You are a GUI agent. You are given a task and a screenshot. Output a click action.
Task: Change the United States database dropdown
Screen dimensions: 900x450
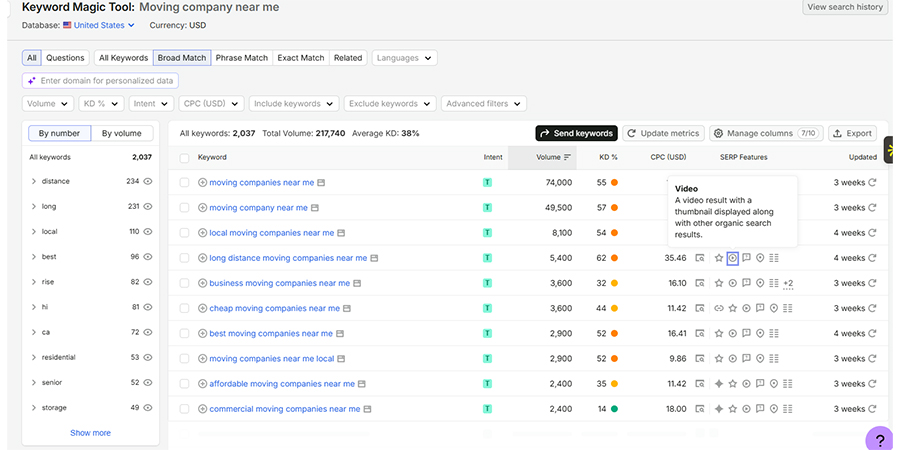pyautogui.click(x=99, y=25)
